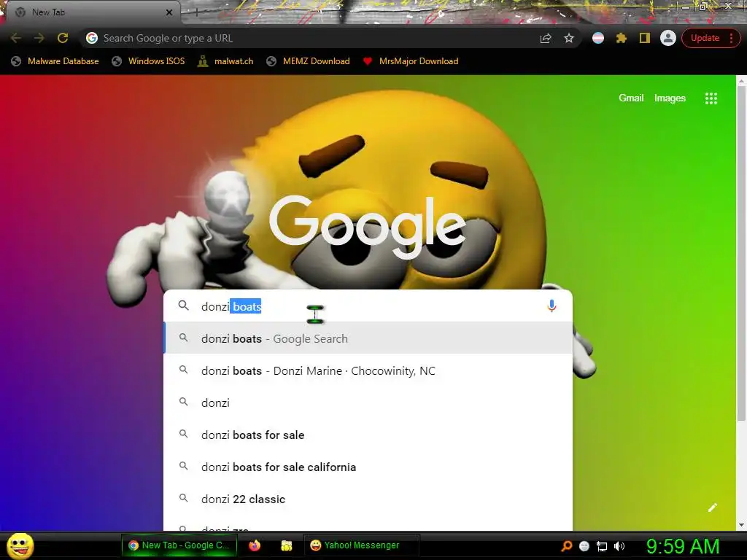This screenshot has width=747, height=560.
Task: Open the Chrome three-dot menu
Action: (731, 38)
